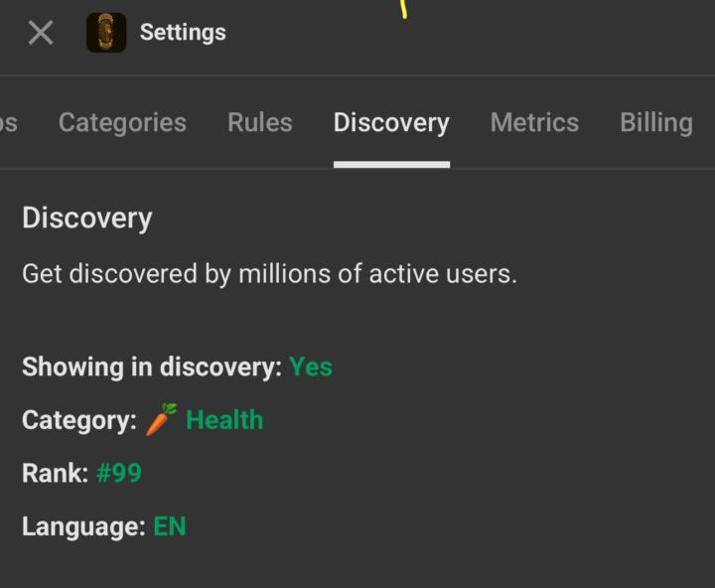Click the carrot category icon
This screenshot has height=588, width=715.
pos(161,420)
